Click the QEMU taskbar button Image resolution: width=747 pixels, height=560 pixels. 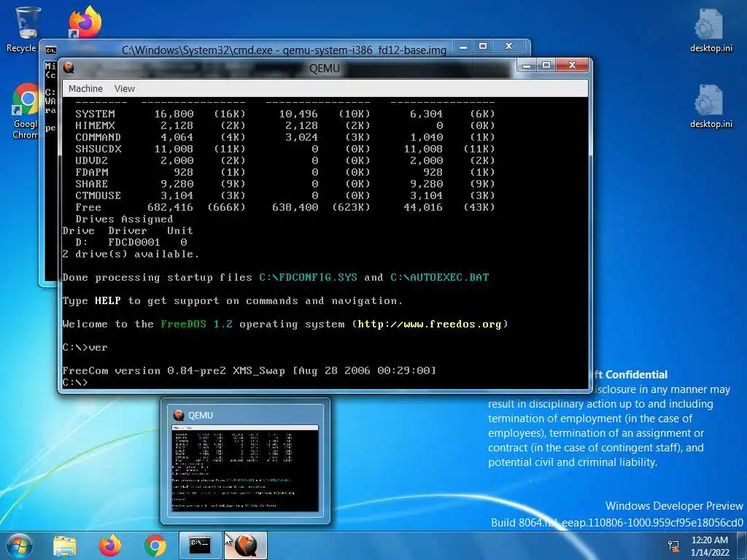point(245,545)
